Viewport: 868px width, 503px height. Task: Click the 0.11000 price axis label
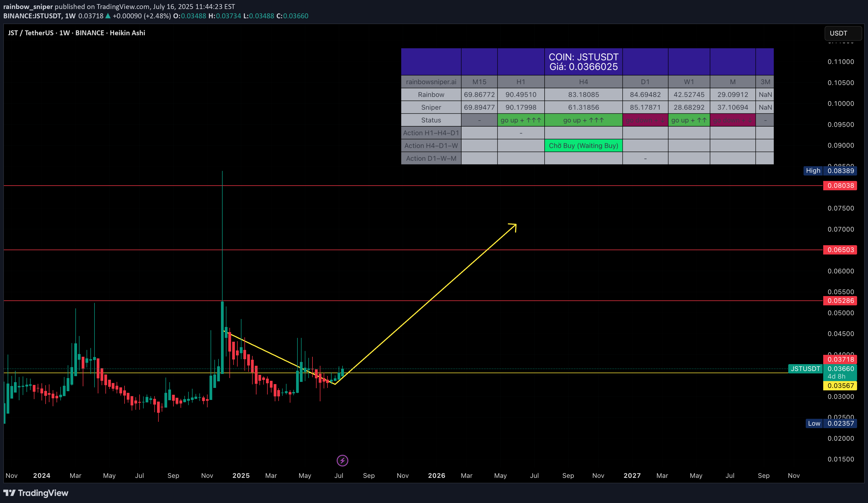[x=841, y=62]
